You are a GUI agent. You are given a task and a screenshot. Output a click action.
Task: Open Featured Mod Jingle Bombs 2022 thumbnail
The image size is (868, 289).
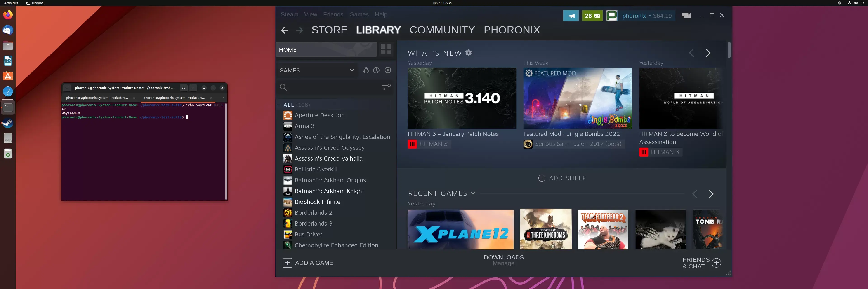pyautogui.click(x=578, y=98)
